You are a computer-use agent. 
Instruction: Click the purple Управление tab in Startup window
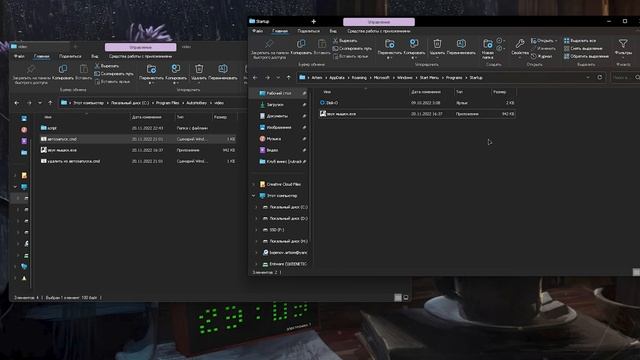click(379, 22)
